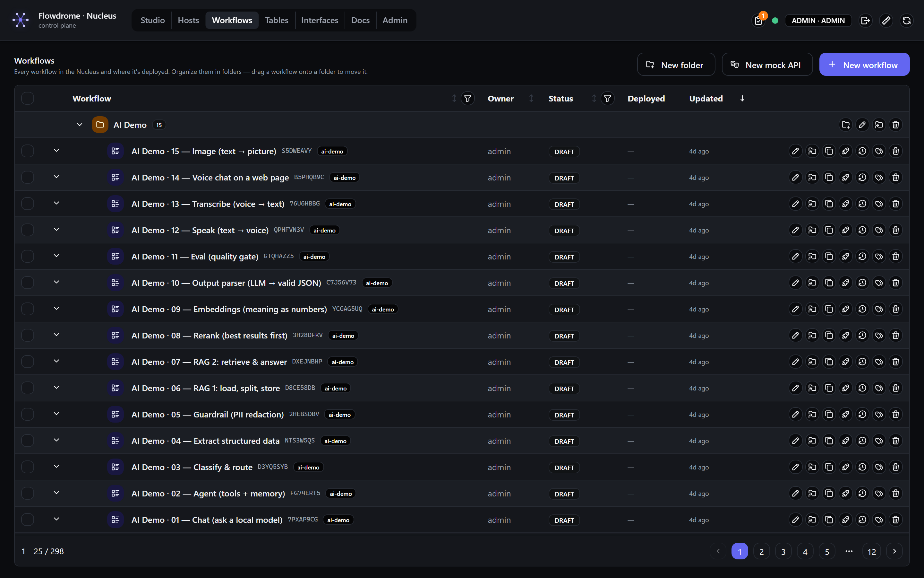
Task: Click the Flowdrome Nucleus logo
Action: click(x=21, y=20)
